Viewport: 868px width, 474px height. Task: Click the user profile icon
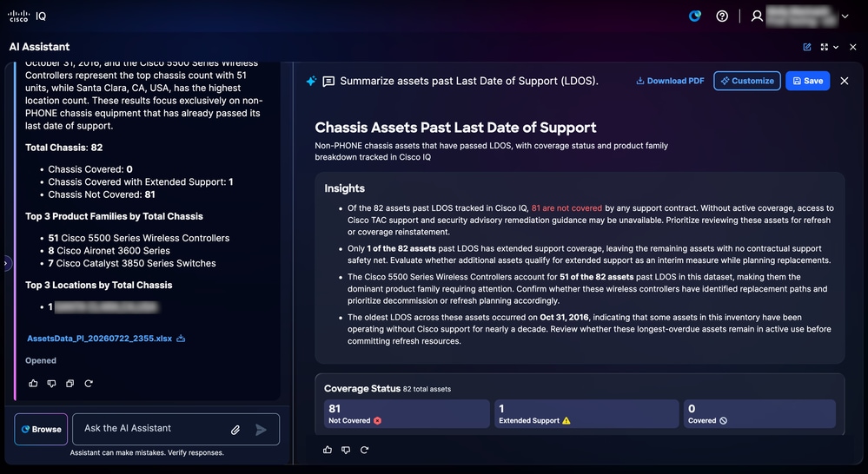click(x=757, y=16)
